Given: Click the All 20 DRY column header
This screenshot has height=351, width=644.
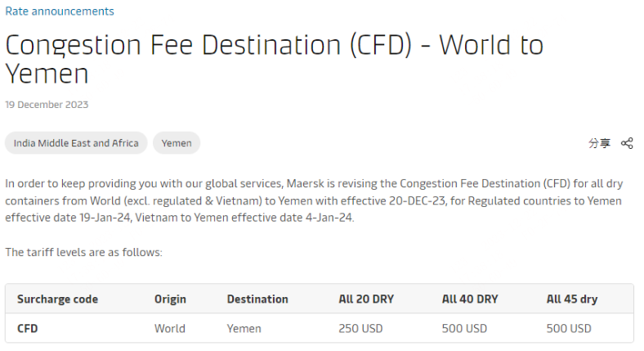Looking at the screenshot, I should pos(366,299).
